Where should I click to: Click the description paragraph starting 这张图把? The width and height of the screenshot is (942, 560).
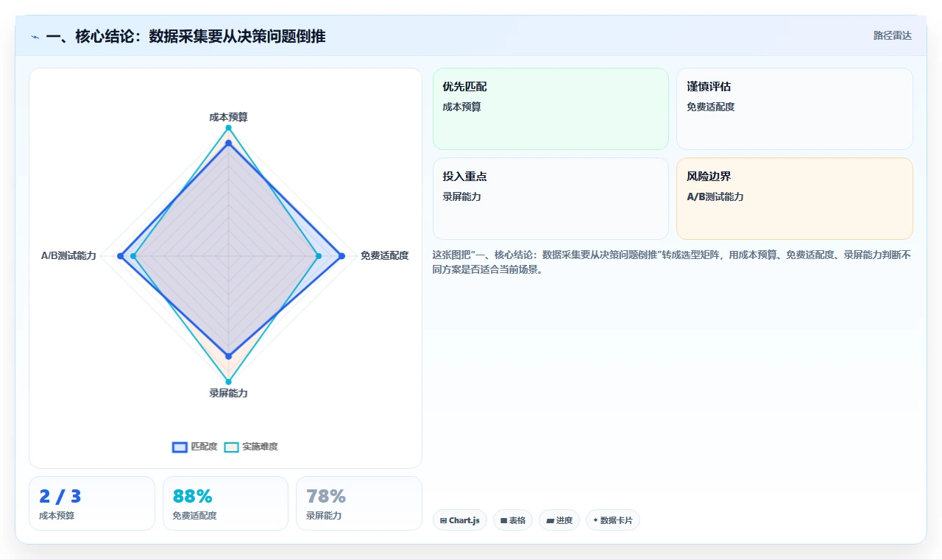[672, 262]
